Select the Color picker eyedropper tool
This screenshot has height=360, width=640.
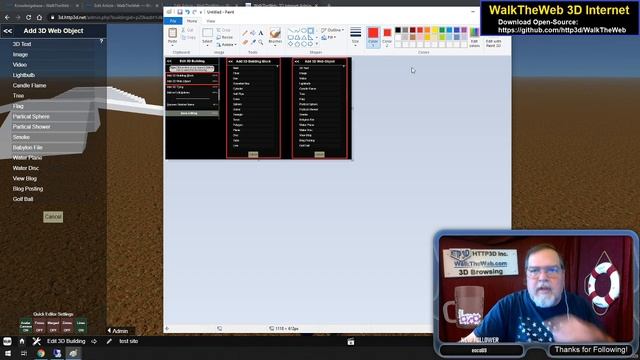click(253, 42)
